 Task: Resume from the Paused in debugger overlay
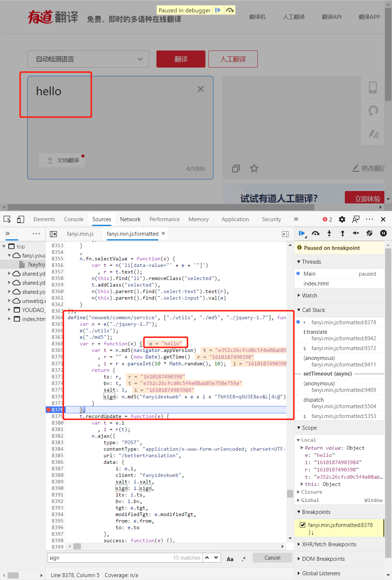point(218,10)
